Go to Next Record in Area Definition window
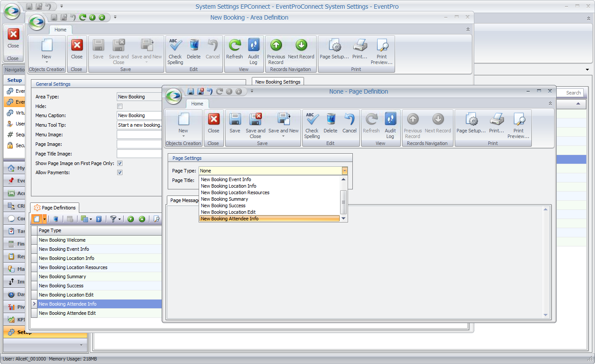 (x=301, y=49)
